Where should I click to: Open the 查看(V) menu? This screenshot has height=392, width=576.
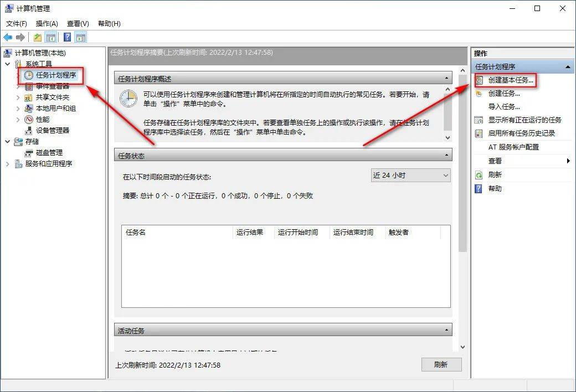78,23
